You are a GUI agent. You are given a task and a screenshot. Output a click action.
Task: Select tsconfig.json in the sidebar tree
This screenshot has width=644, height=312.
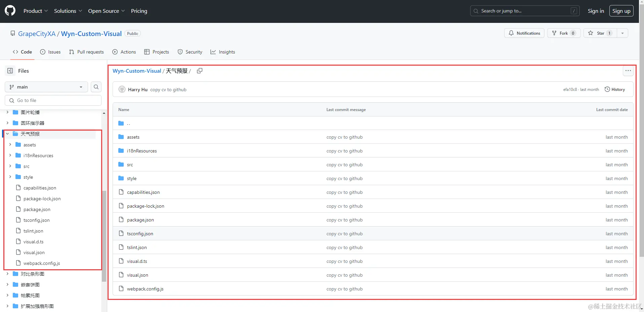(36, 220)
